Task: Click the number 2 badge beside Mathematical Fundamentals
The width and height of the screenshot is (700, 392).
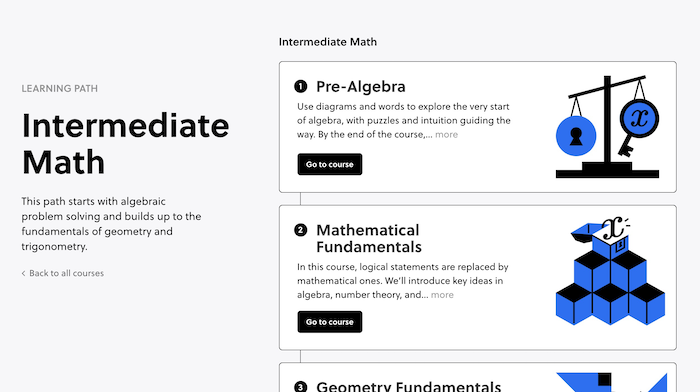Action: pos(300,230)
